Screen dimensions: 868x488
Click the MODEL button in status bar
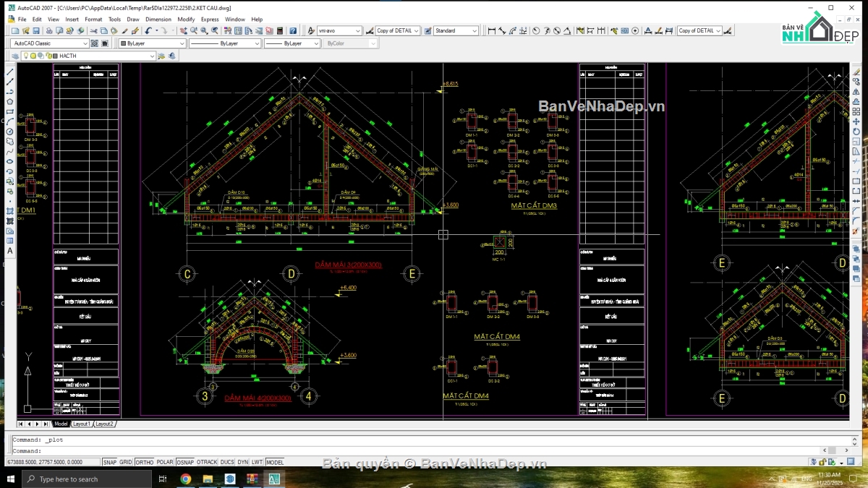click(x=275, y=462)
